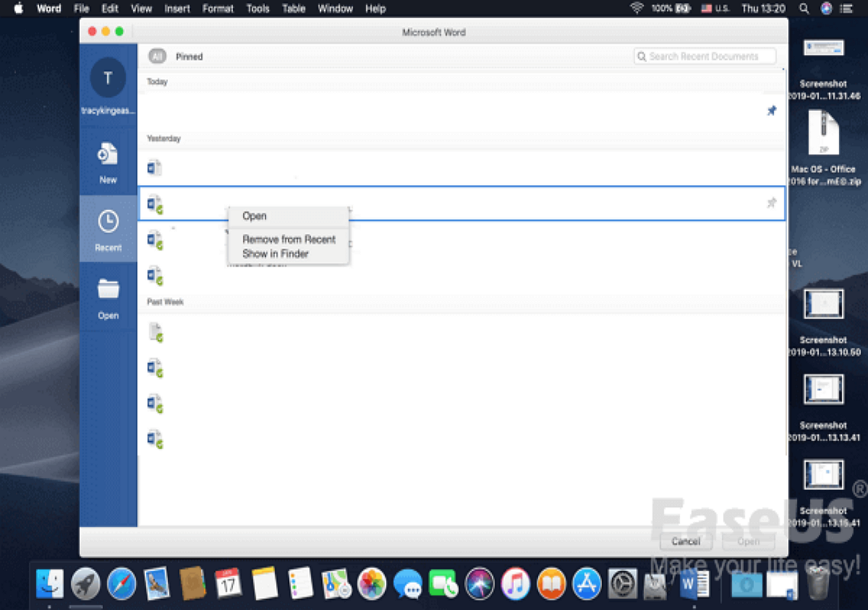The height and width of the screenshot is (610, 868).
Task: Unpin the document via the blue pin icon
Action: 771,110
